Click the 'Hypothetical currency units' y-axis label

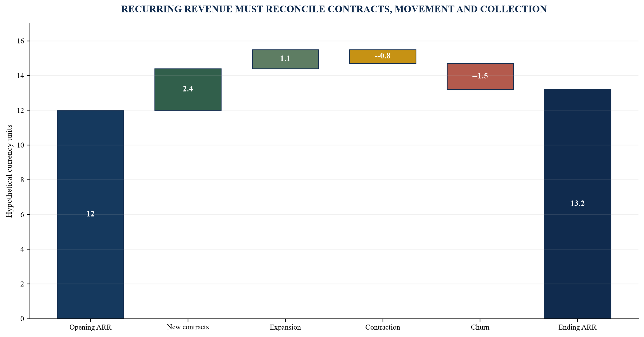click(9, 171)
